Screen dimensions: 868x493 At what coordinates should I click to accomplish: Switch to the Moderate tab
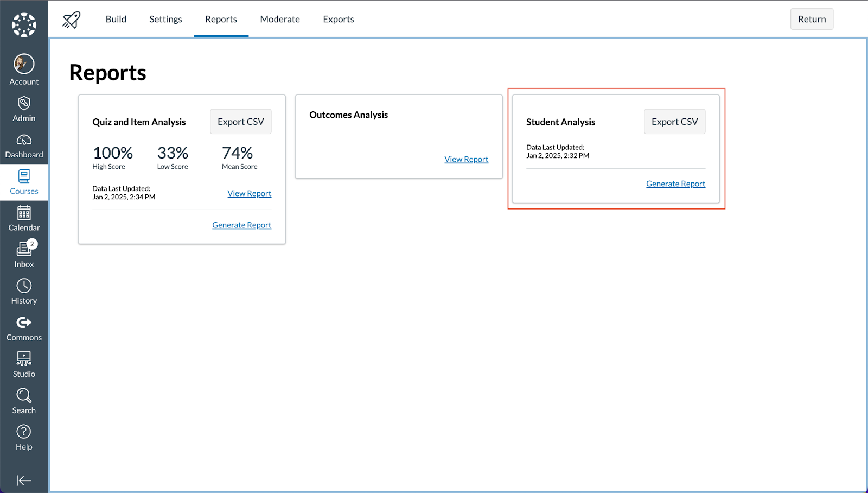click(280, 19)
